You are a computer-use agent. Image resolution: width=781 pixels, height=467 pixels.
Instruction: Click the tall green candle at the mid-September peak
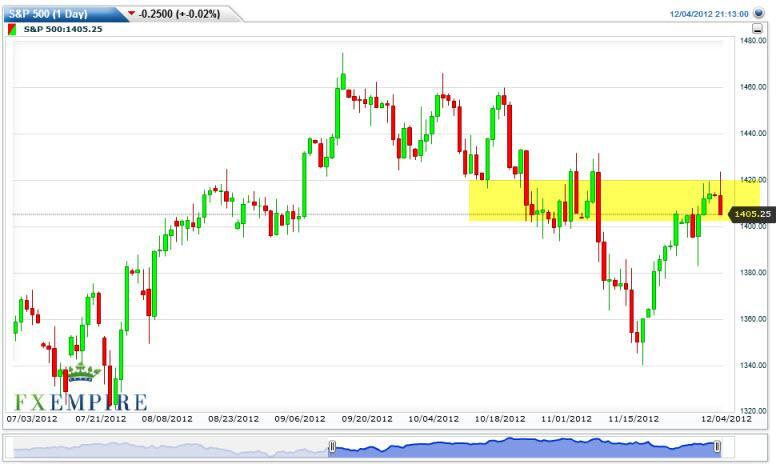337,114
